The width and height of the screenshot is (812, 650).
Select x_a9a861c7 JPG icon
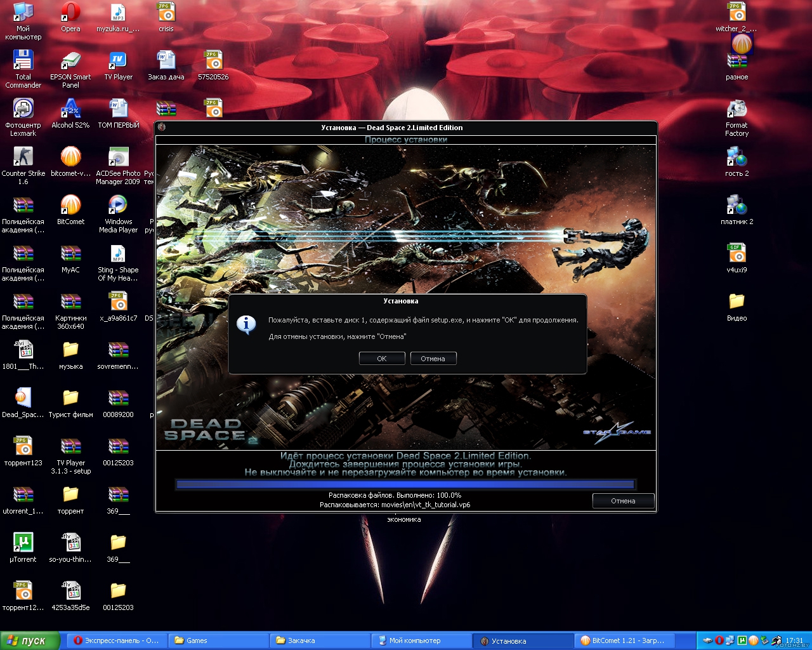pyautogui.click(x=118, y=307)
